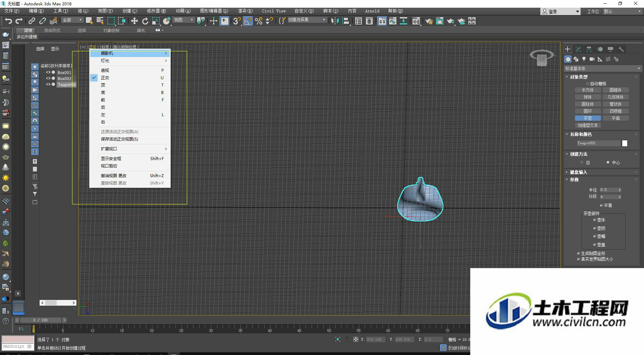Switch to the Modify command panel tab
Viewport: 644px width, 355px height.
point(578,49)
